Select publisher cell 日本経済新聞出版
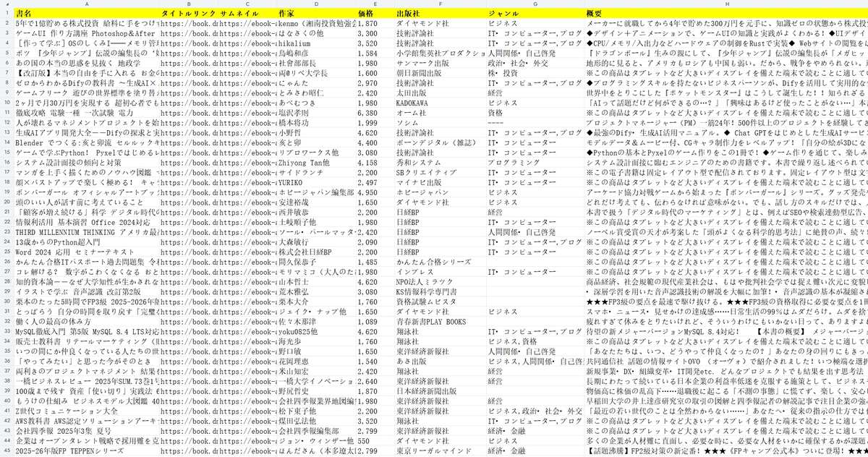Image resolution: width=868 pixels, height=457 pixels. coord(441,391)
